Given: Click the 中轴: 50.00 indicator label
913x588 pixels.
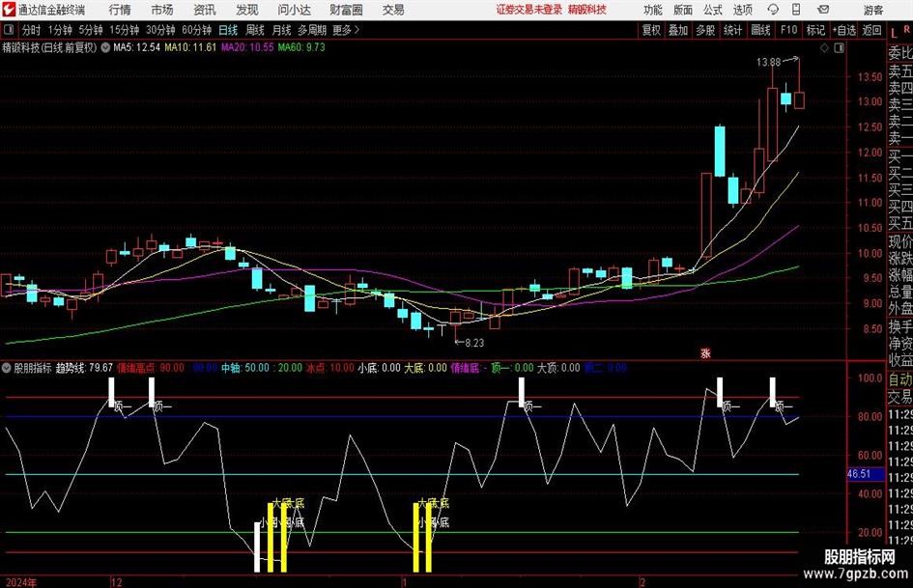Looking at the screenshot, I should point(245,368).
